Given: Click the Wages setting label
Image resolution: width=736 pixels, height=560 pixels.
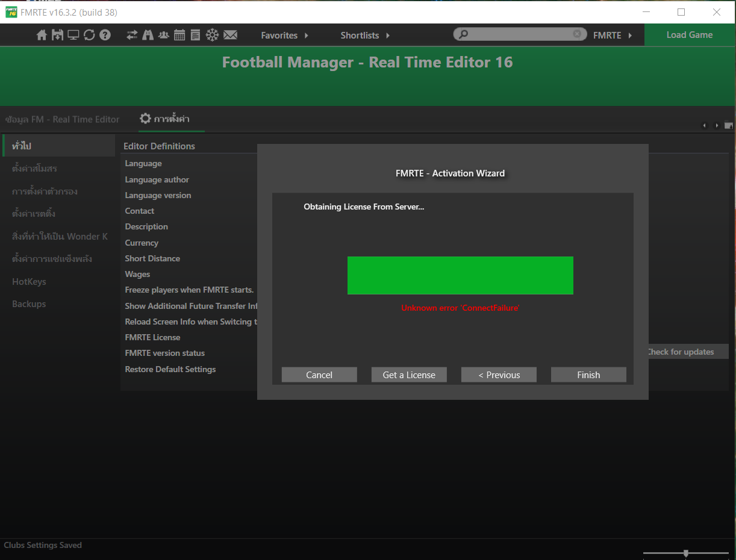Looking at the screenshot, I should tap(137, 274).
